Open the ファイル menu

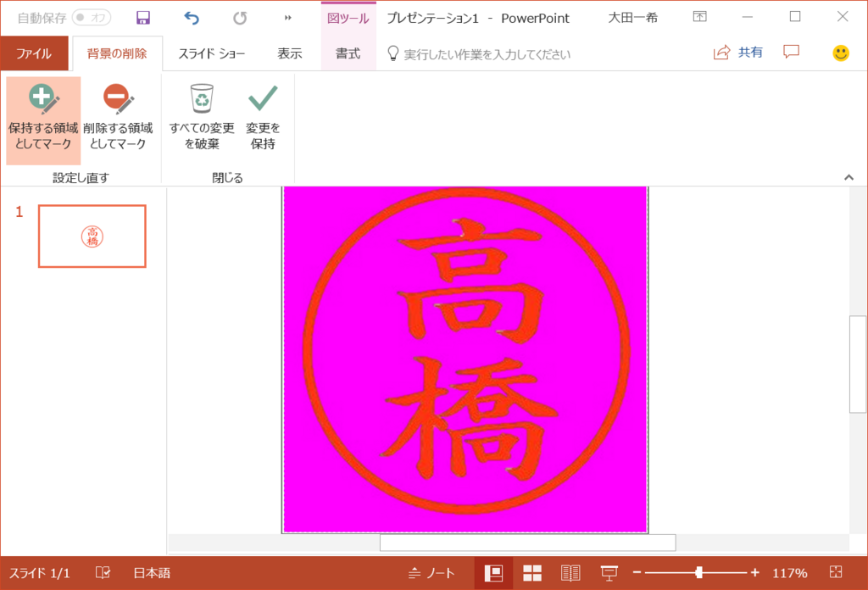(x=35, y=53)
